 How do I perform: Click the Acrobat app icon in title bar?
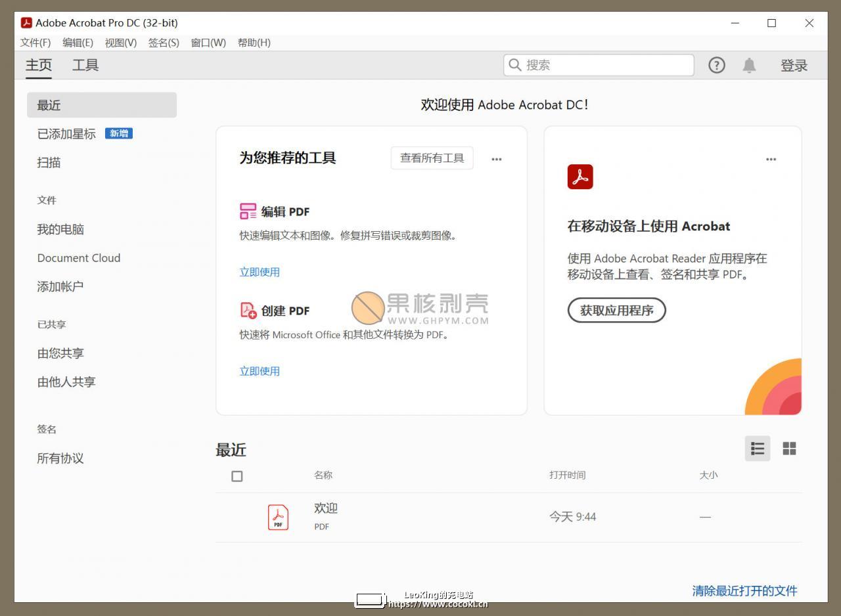[26, 23]
